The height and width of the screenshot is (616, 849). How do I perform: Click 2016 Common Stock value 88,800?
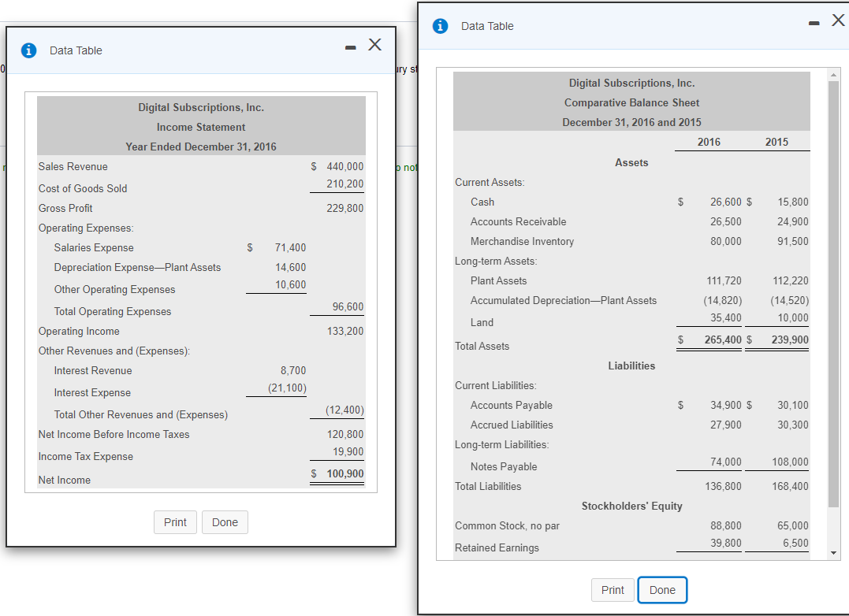click(725, 525)
